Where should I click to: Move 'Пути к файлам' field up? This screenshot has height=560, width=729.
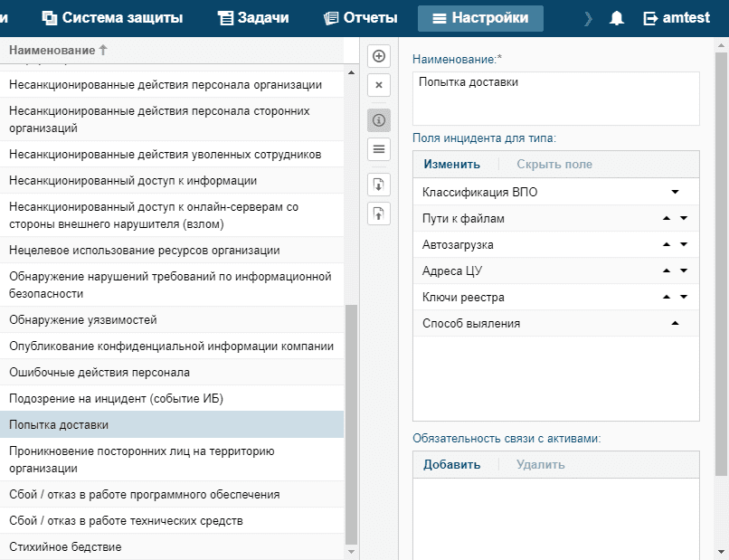(x=667, y=218)
